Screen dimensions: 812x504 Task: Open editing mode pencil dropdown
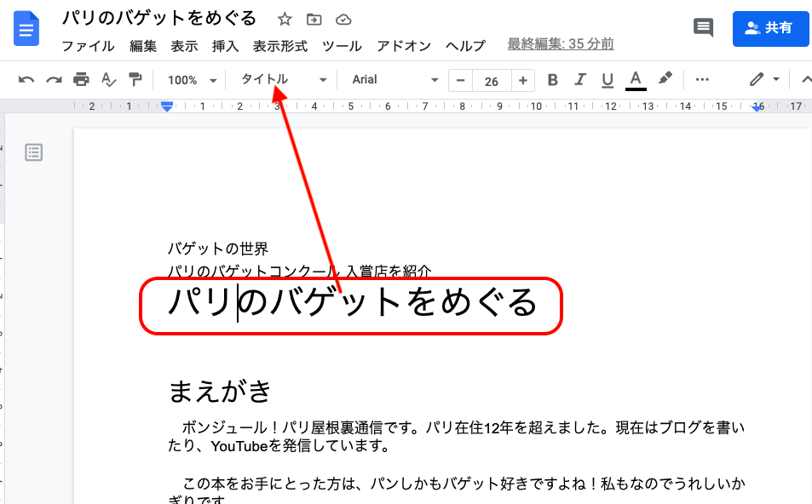coord(764,80)
